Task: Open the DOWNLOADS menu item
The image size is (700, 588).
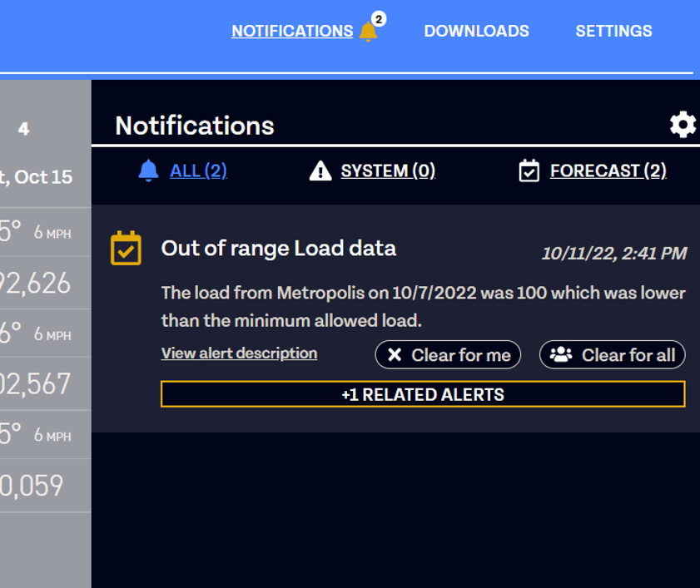Action: click(x=476, y=31)
